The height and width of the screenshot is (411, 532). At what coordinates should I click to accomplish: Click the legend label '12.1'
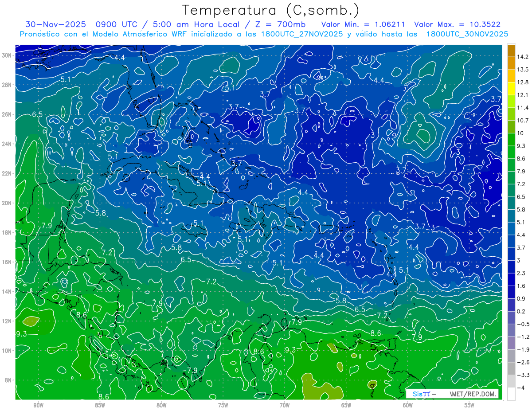coord(523,95)
